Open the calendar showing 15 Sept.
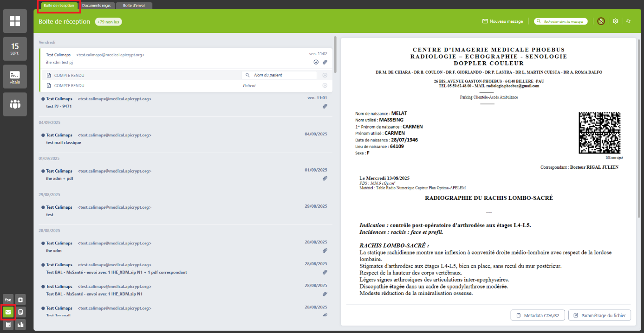Viewport: 644px width, 333px height. pyautogui.click(x=15, y=49)
